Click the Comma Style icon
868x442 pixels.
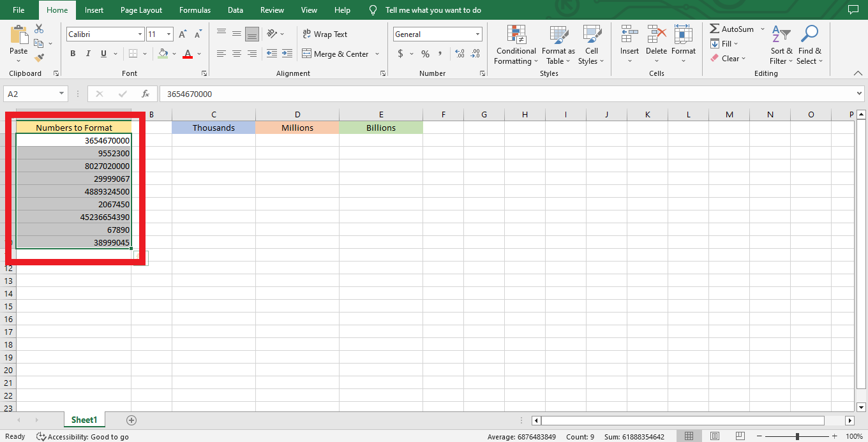[441, 54]
